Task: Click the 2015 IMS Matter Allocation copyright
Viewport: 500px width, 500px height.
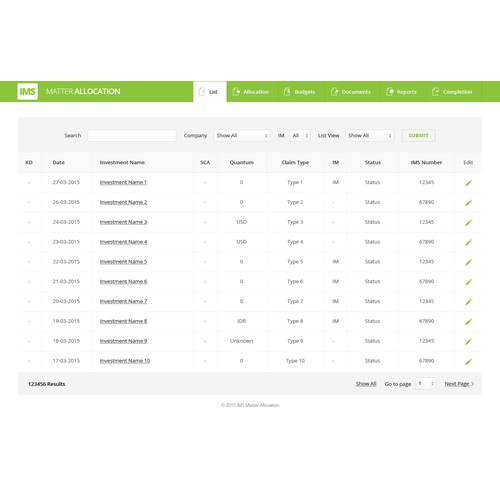Action: (x=250, y=405)
